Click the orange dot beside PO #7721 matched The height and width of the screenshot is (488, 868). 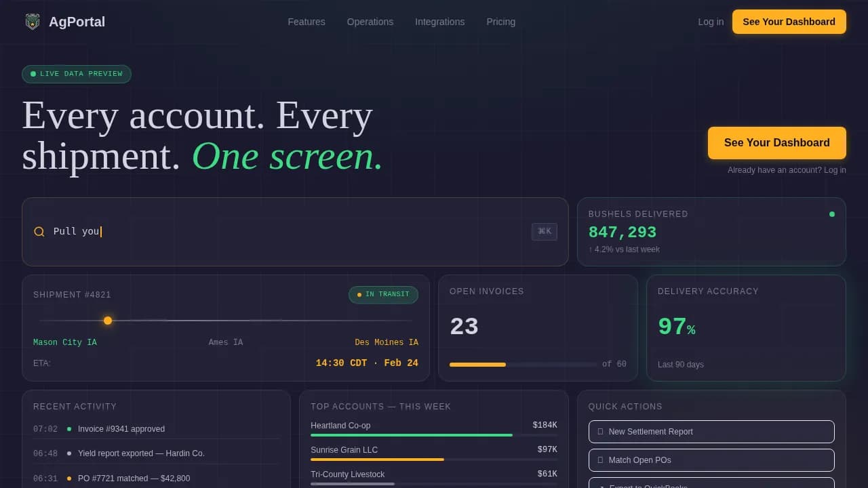coord(69,479)
